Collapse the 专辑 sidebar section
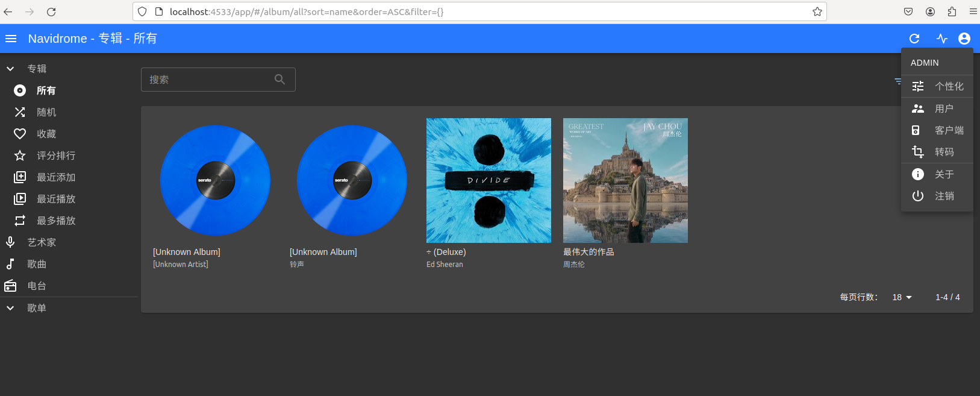980x396 pixels. tap(10, 69)
